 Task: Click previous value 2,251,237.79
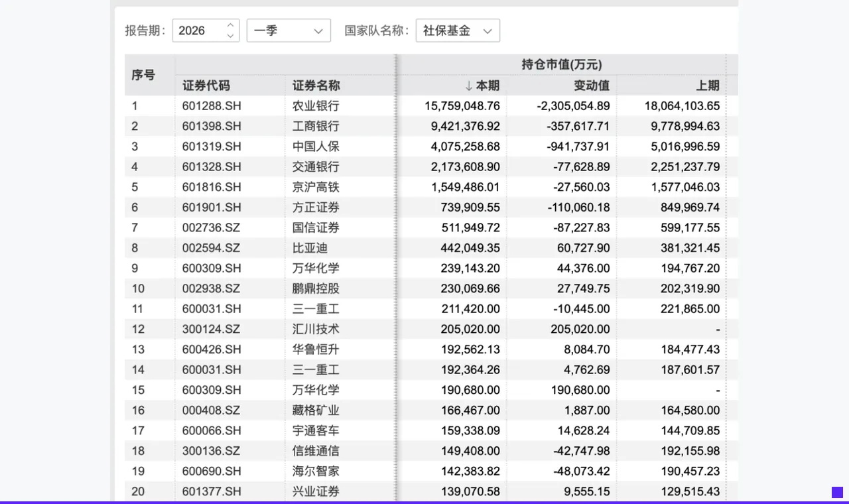686,166
